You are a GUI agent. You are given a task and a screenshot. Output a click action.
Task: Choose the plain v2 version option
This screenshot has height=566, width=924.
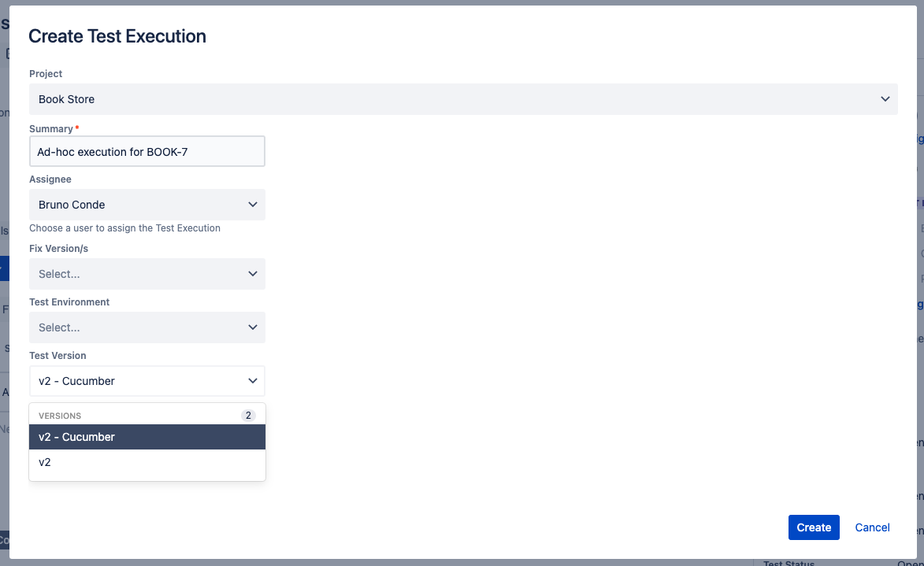click(x=147, y=462)
